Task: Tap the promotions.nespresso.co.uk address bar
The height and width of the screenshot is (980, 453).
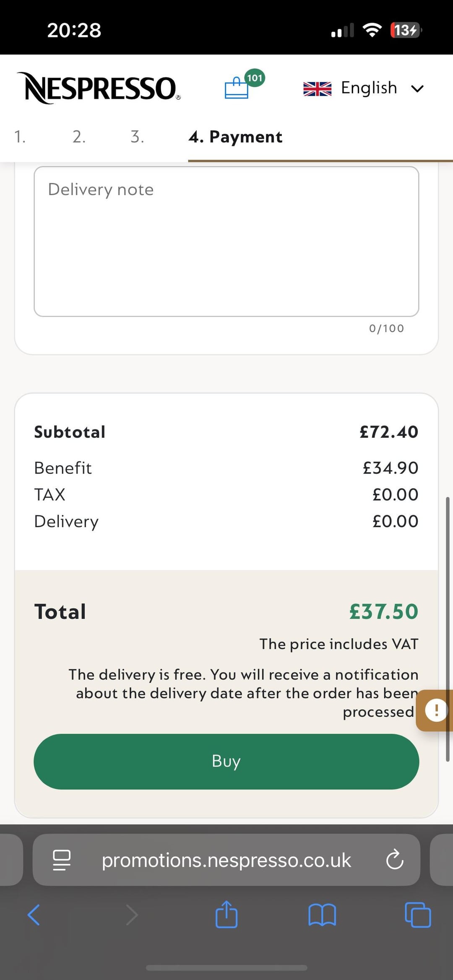Action: pos(226,860)
